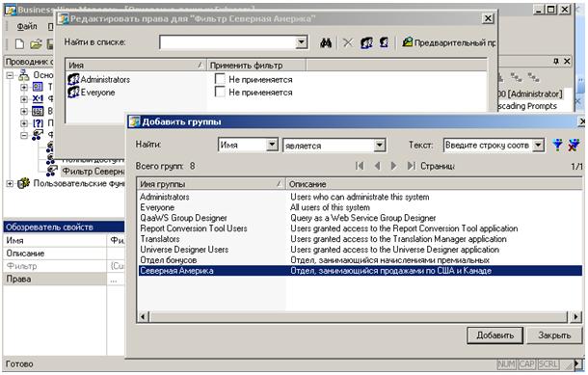Click the Administrators group icon in rights list

73,79
